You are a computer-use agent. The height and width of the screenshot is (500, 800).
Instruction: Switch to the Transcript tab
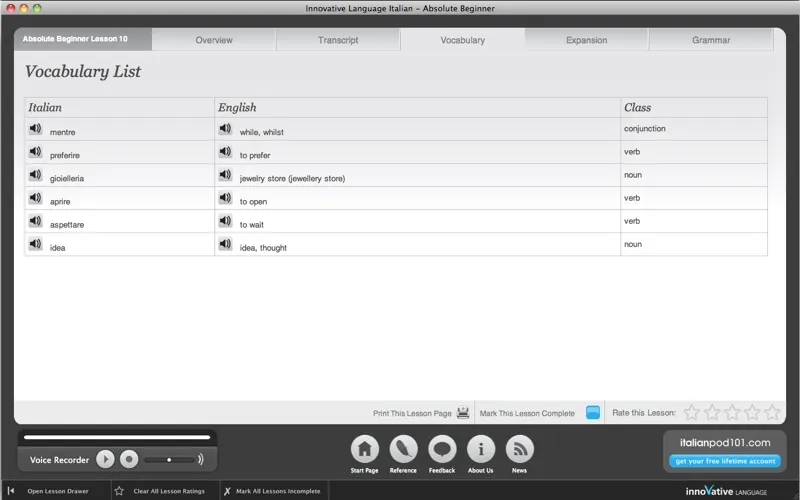338,40
